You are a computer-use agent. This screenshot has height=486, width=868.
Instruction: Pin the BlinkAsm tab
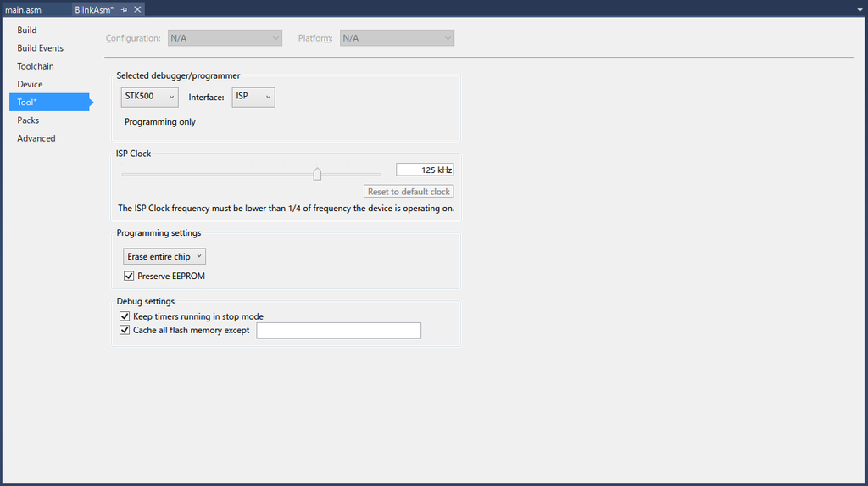[125, 9]
